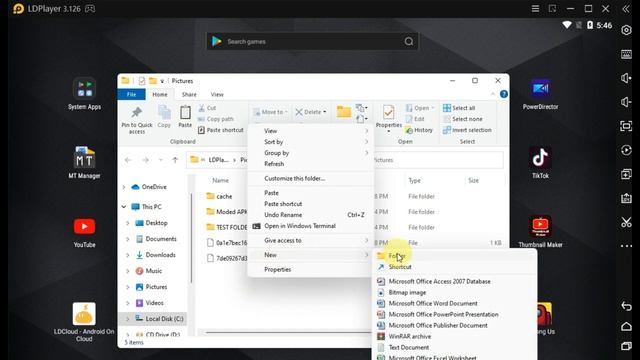Image resolution: width=640 pixels, height=360 pixels.
Task: Click Android back arrow in sidebar
Action: coord(626,306)
